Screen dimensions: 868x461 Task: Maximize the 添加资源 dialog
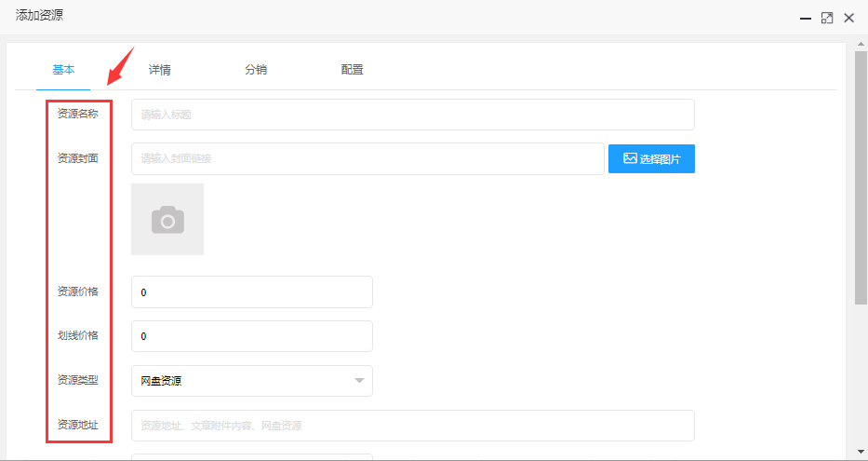827,18
